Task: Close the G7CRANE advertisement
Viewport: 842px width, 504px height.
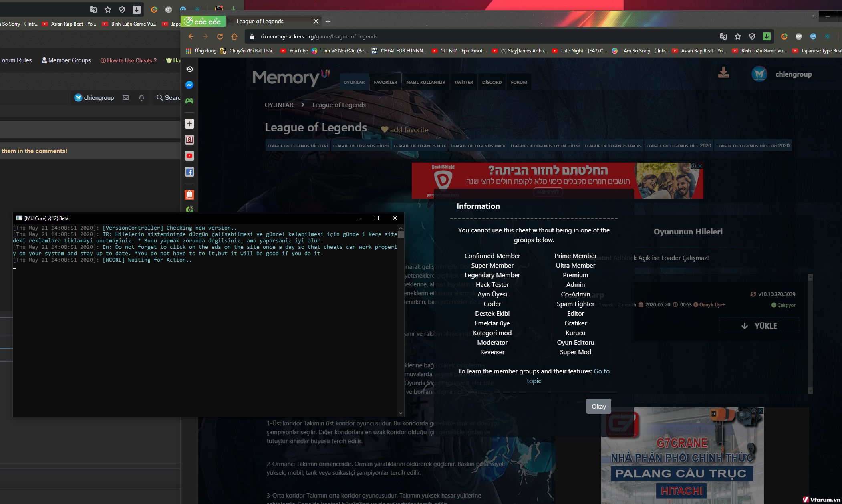Action: click(761, 411)
